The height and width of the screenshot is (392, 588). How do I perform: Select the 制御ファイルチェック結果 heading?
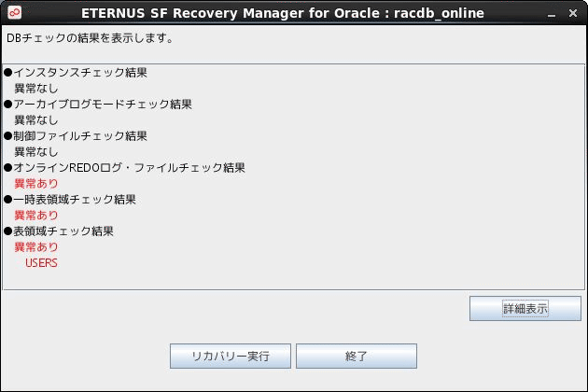[76, 135]
